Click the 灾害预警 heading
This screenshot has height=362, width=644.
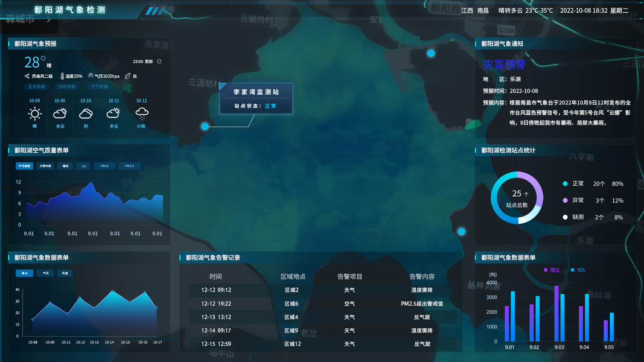click(x=505, y=65)
